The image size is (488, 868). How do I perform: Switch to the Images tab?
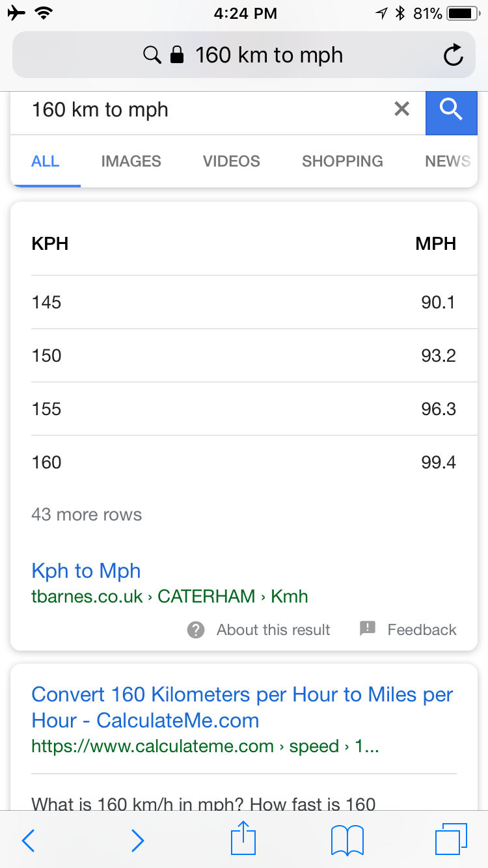[131, 161]
